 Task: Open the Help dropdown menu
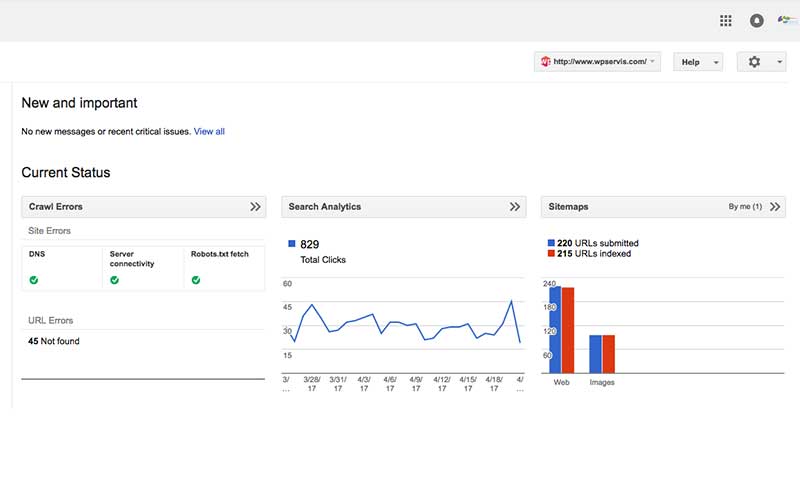pos(698,62)
